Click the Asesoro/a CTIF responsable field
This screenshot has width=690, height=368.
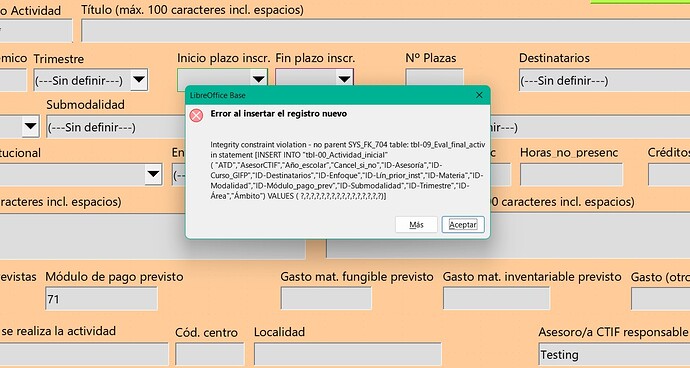point(614,354)
